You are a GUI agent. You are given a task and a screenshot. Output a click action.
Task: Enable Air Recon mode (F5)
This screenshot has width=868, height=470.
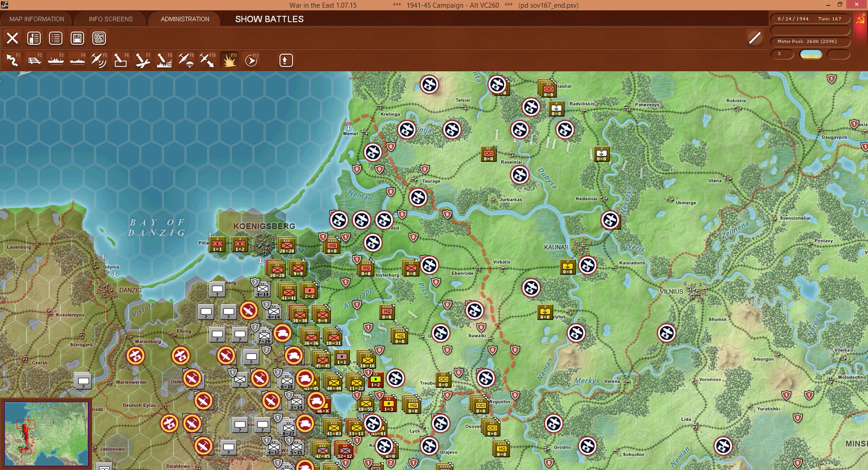point(99,60)
